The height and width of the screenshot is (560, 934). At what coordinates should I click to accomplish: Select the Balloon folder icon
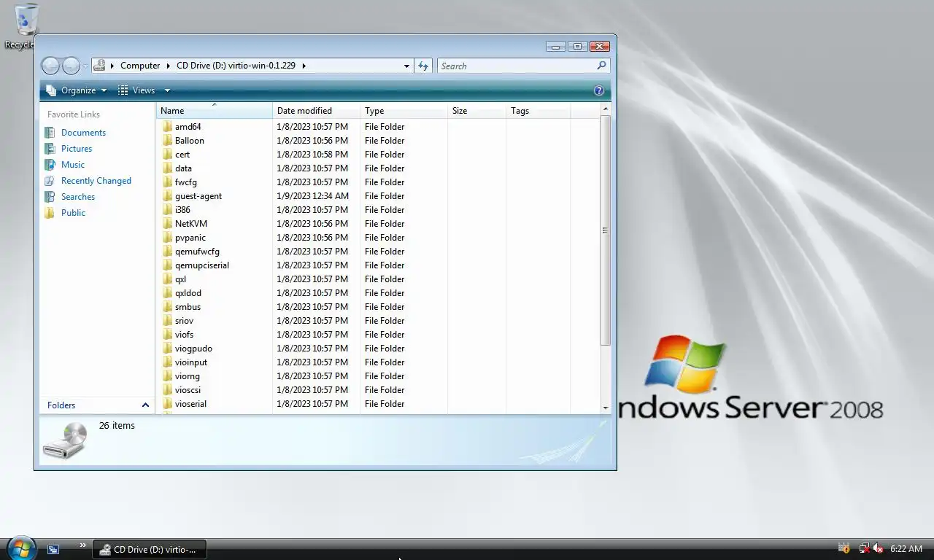167,140
